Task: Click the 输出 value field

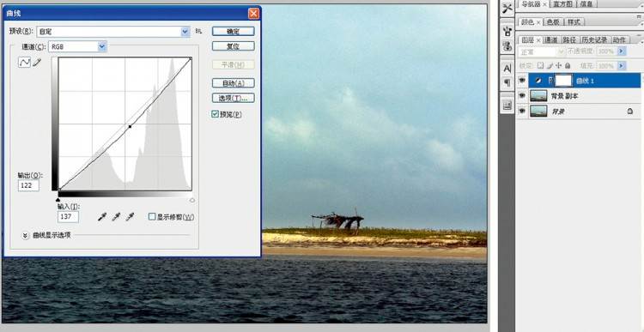Action: click(x=28, y=185)
